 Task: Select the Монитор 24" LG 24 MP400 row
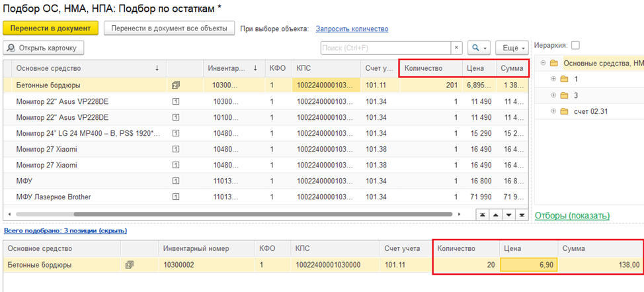[x=89, y=133]
